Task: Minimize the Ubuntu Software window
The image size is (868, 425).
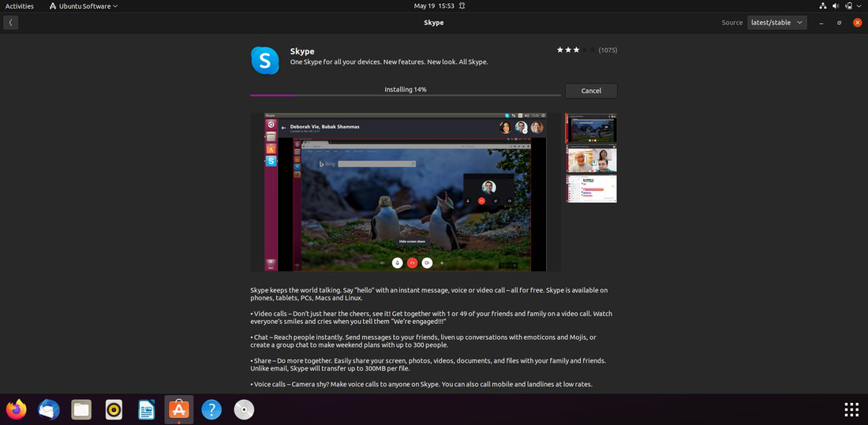Action: [x=821, y=23]
